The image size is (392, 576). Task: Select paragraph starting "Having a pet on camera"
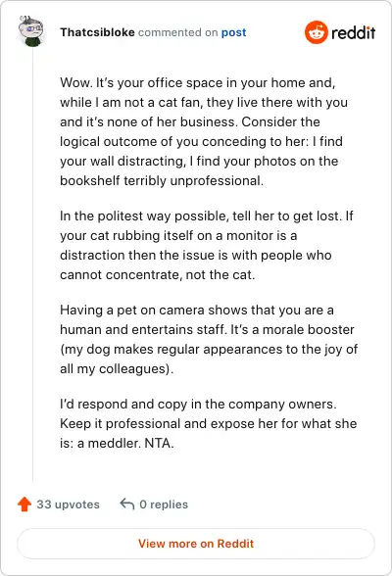[x=209, y=339]
